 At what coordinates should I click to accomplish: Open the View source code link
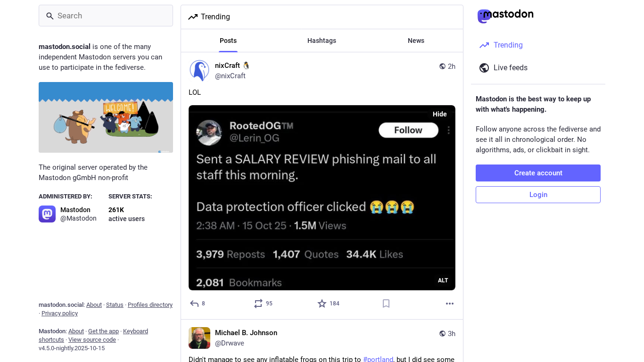pos(92,340)
